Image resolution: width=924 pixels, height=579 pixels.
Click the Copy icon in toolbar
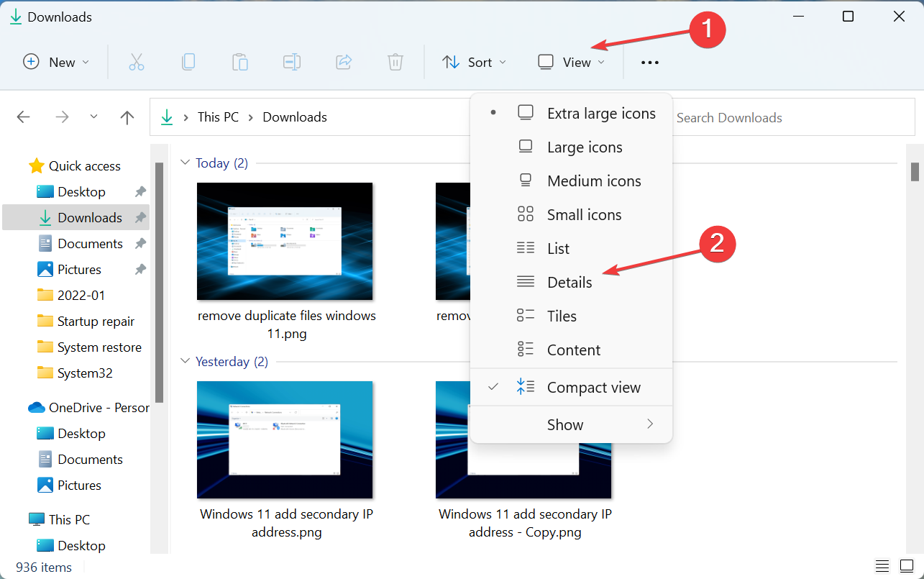pyautogui.click(x=188, y=62)
